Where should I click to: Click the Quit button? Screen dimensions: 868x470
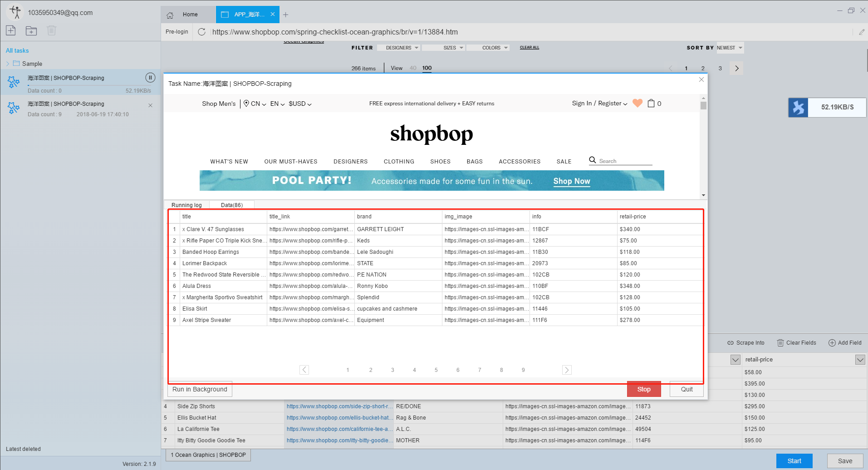coord(687,389)
